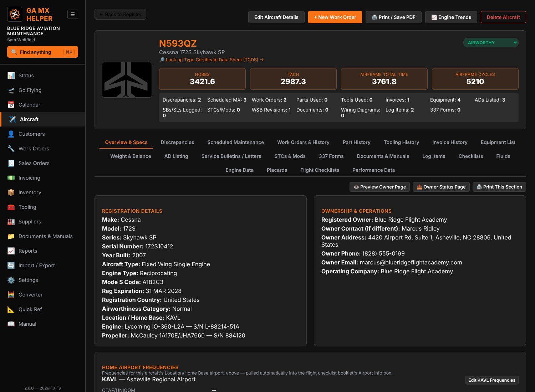Open Customers person icon in sidebar

tap(11, 134)
